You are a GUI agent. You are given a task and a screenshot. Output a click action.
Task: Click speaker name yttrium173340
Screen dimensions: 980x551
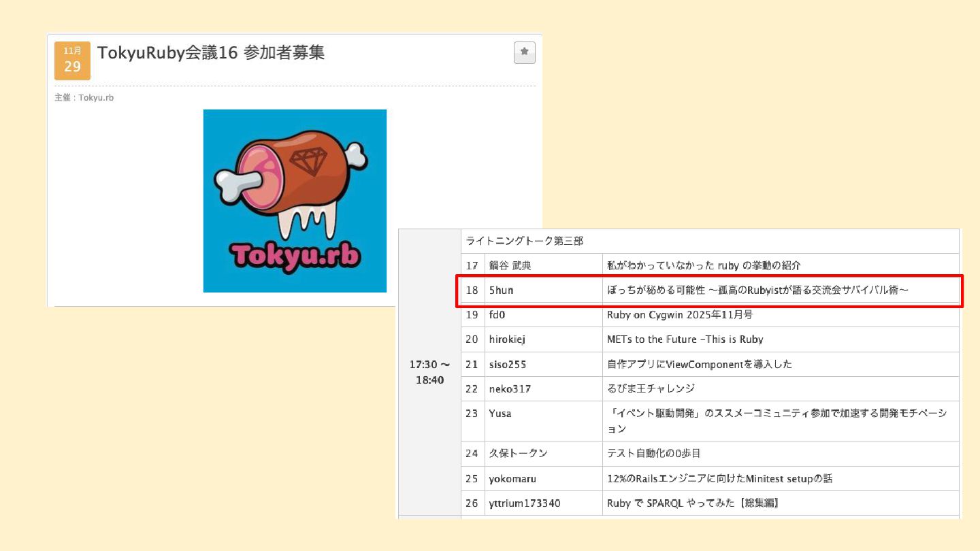coord(525,503)
